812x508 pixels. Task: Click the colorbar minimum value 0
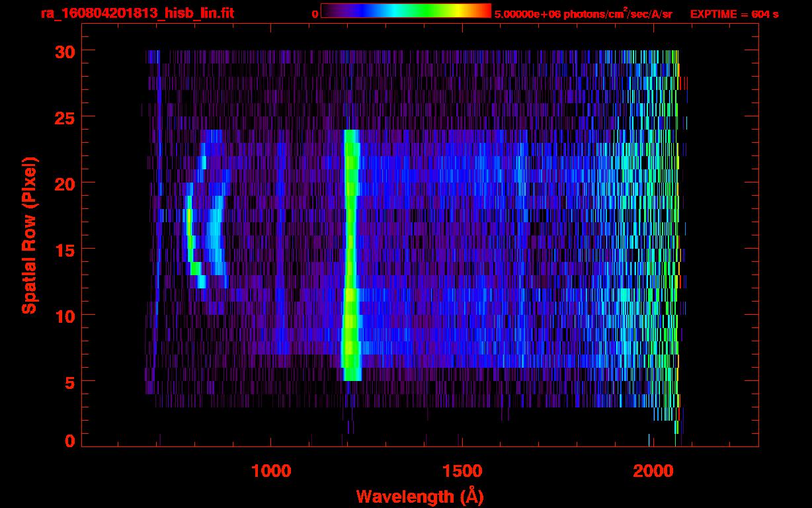315,14
